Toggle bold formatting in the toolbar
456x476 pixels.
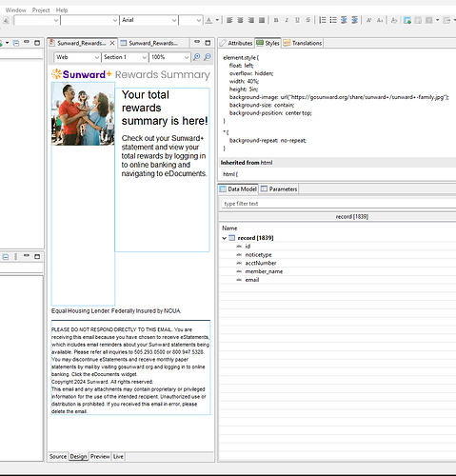click(x=276, y=20)
